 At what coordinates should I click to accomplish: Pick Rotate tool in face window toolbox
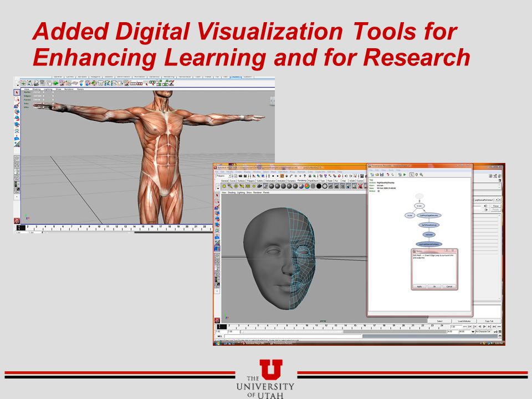click(217, 218)
